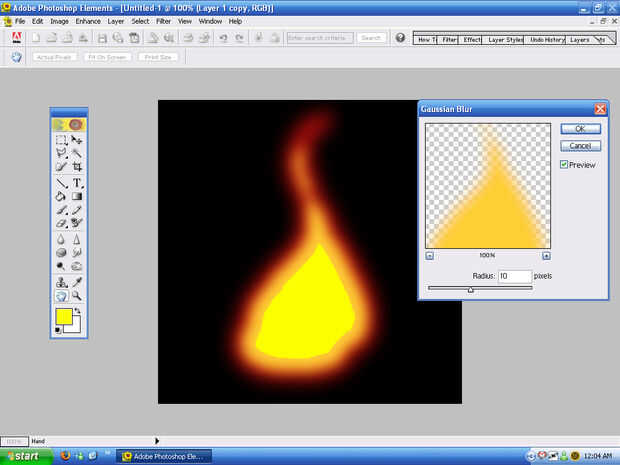
Task: Open the Window menu
Action: 210,21
